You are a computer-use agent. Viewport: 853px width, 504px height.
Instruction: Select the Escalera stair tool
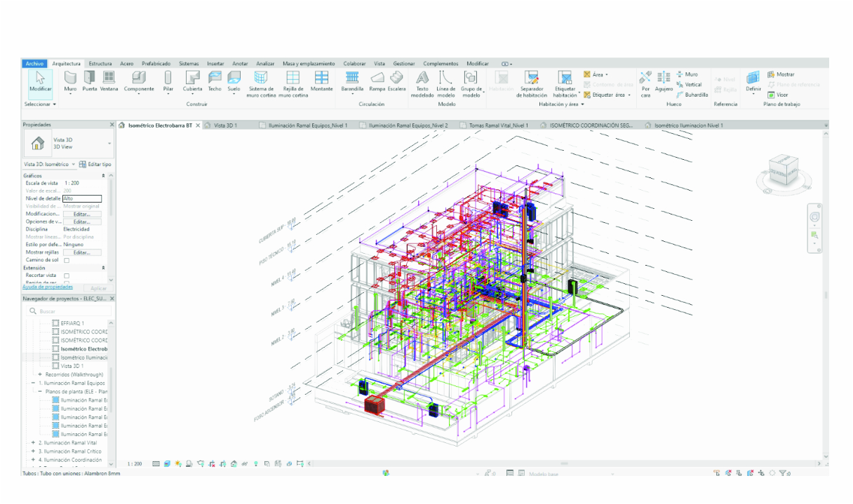[x=397, y=81]
